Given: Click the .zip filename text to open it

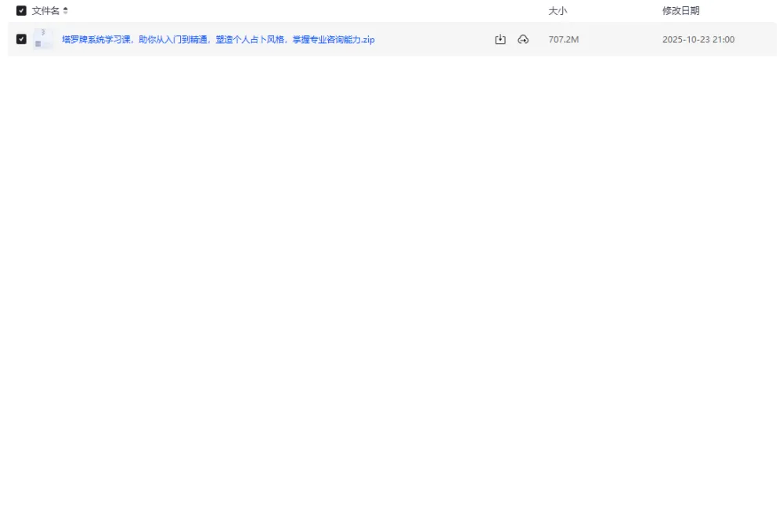Looking at the screenshot, I should coord(218,38).
